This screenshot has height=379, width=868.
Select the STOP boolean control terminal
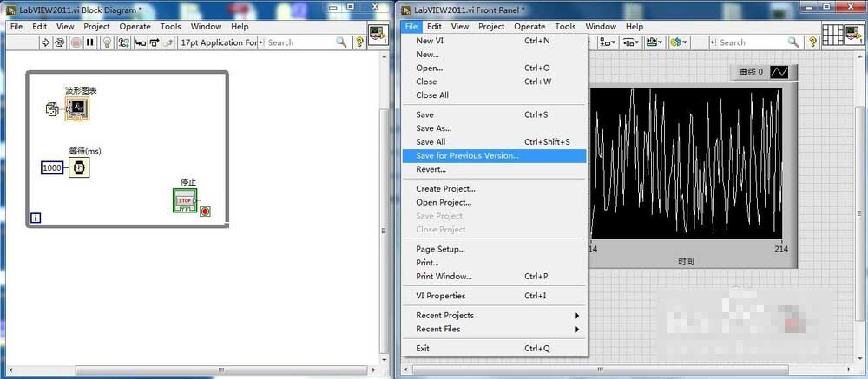[x=185, y=201]
